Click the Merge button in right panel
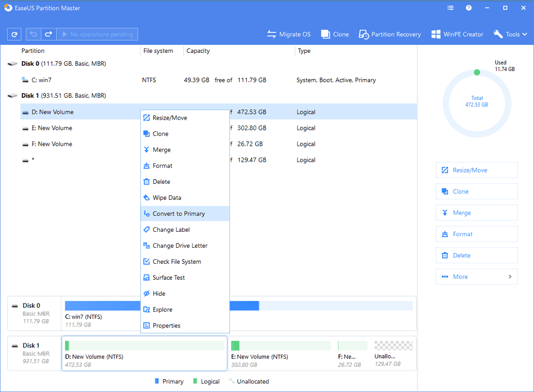The width and height of the screenshot is (534, 392). (477, 213)
